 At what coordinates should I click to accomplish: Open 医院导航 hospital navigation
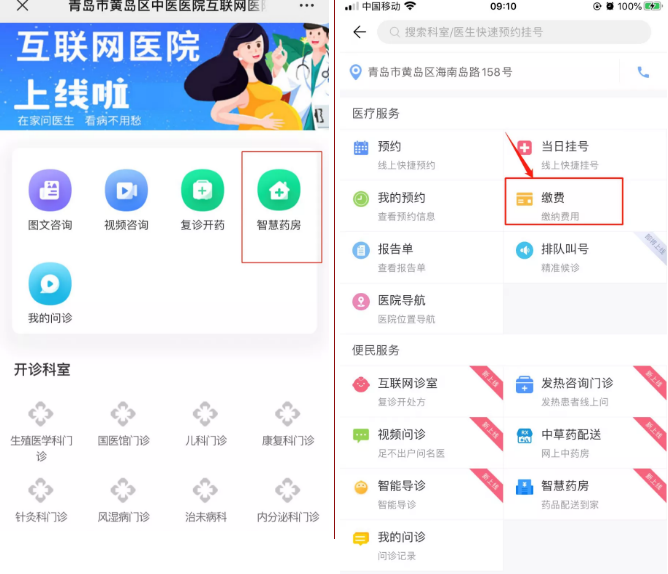(x=421, y=309)
